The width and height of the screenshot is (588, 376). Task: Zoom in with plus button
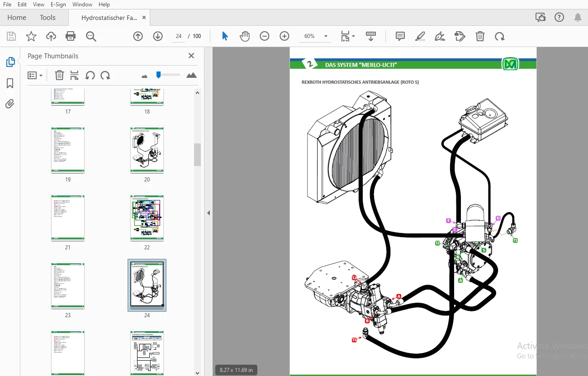coord(285,36)
